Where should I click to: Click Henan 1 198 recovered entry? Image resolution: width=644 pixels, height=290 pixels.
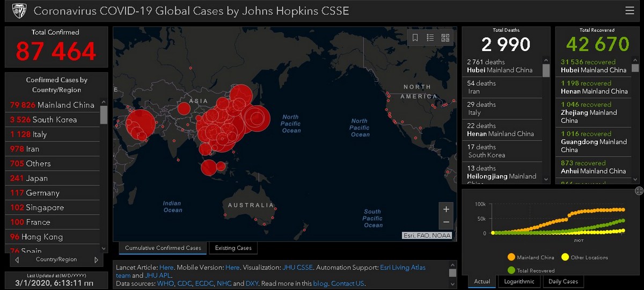(595, 87)
